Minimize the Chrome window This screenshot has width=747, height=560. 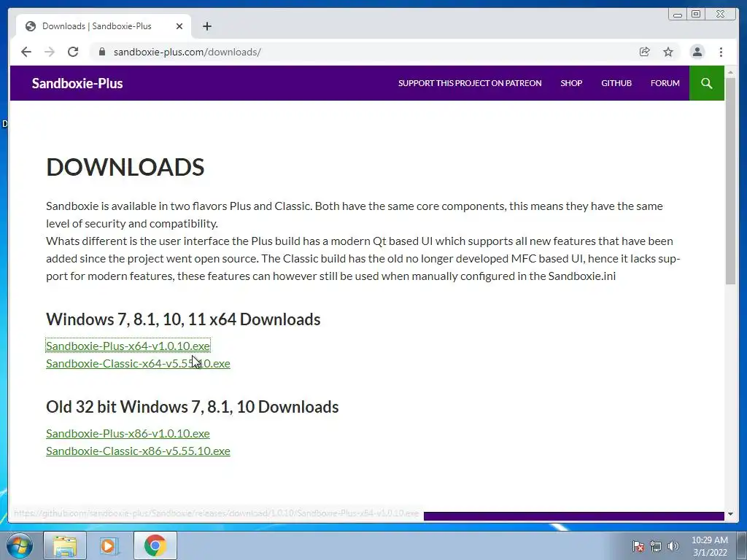678,15
